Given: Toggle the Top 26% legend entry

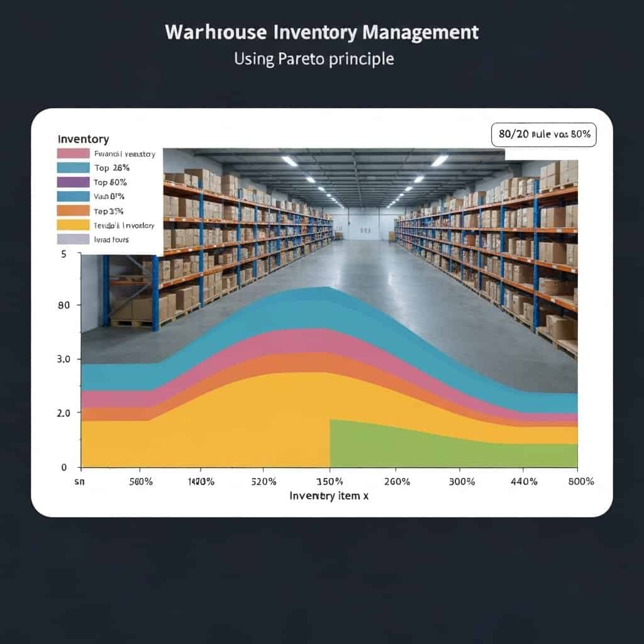Looking at the screenshot, I should (110, 168).
